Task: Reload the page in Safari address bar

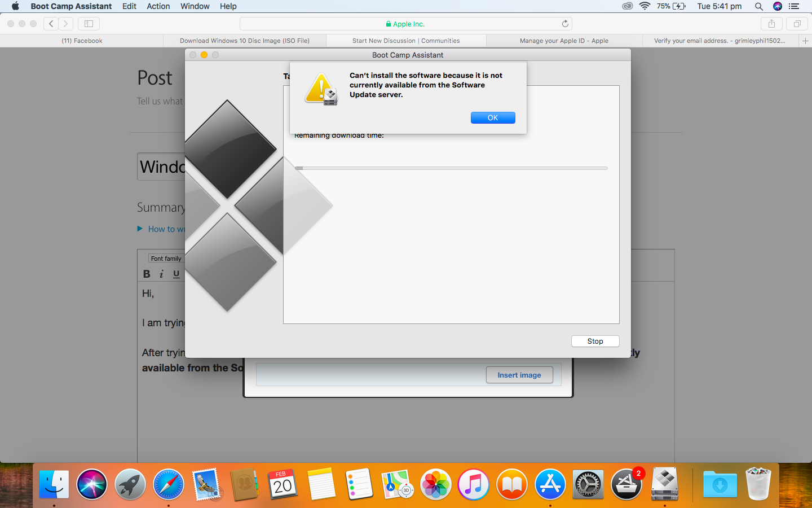Action: coord(565,24)
